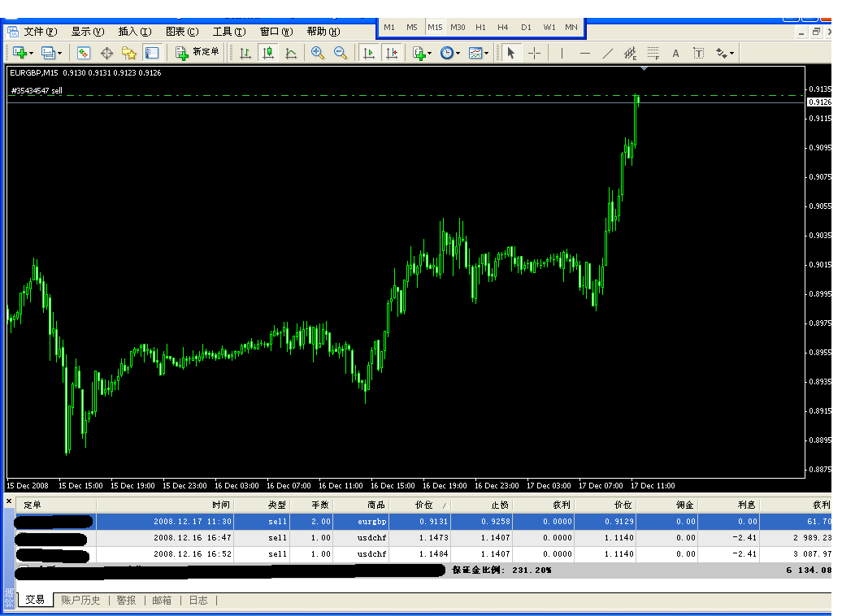Viewport: 842px width, 616px height.
Task: Toggle bar chart display mode
Action: (245, 53)
